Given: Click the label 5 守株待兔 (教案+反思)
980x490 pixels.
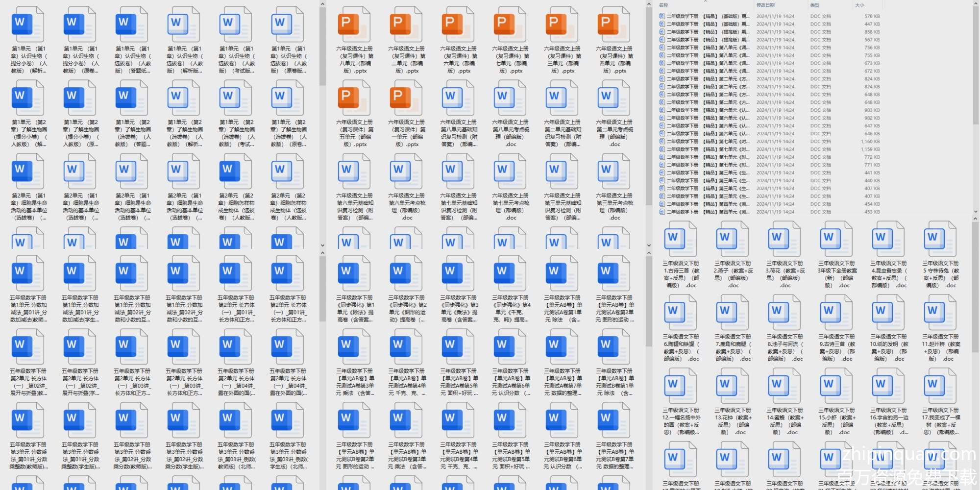Looking at the screenshot, I should point(940,274).
